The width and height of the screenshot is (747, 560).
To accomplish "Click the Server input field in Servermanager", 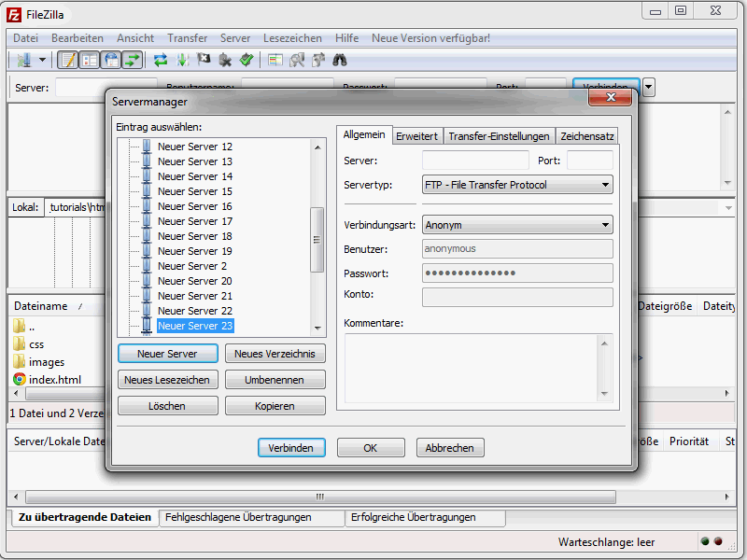I will pyautogui.click(x=475, y=161).
